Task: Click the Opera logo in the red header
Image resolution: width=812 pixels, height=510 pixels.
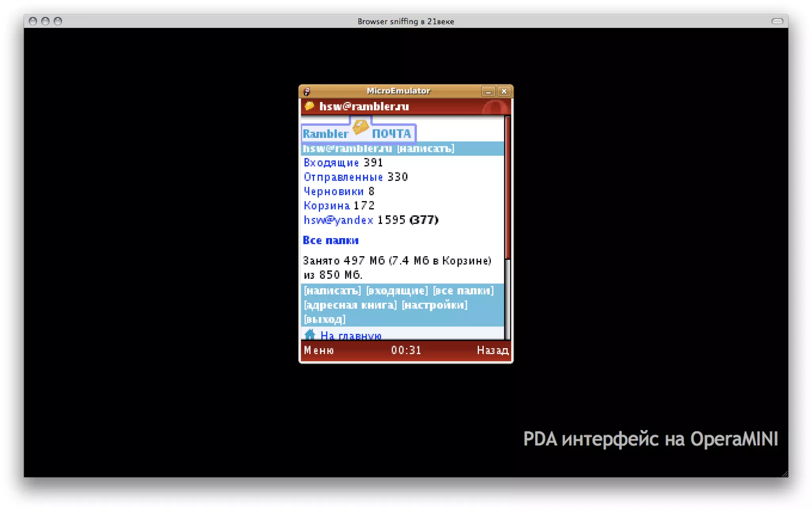Action: pos(495,107)
